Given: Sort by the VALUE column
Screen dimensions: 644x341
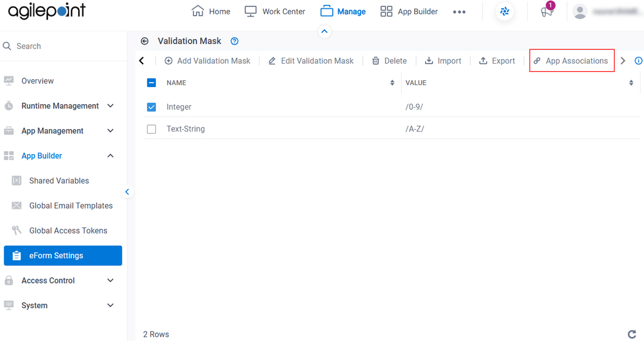Looking at the screenshot, I should click(x=631, y=83).
